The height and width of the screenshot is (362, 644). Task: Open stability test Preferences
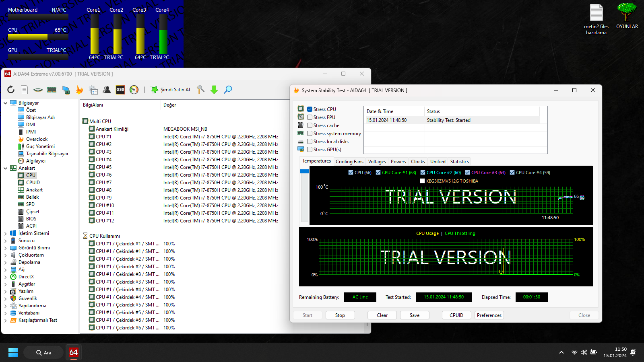489,315
